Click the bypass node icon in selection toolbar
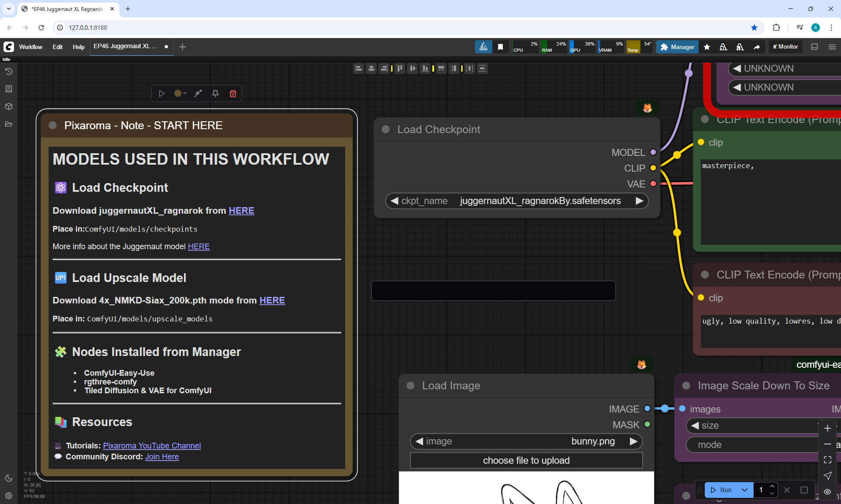Screen dimensions: 841x504 (198, 93)
